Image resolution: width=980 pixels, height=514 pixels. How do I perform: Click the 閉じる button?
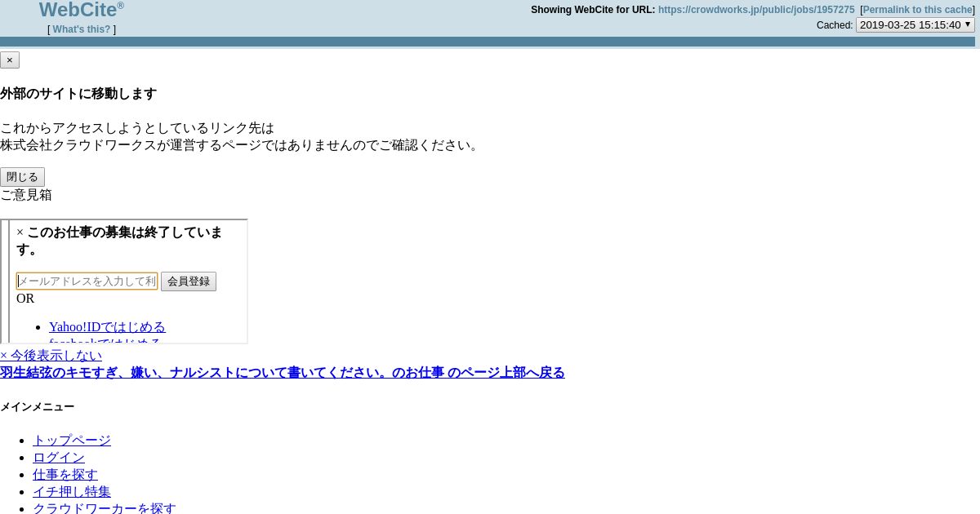point(22,177)
